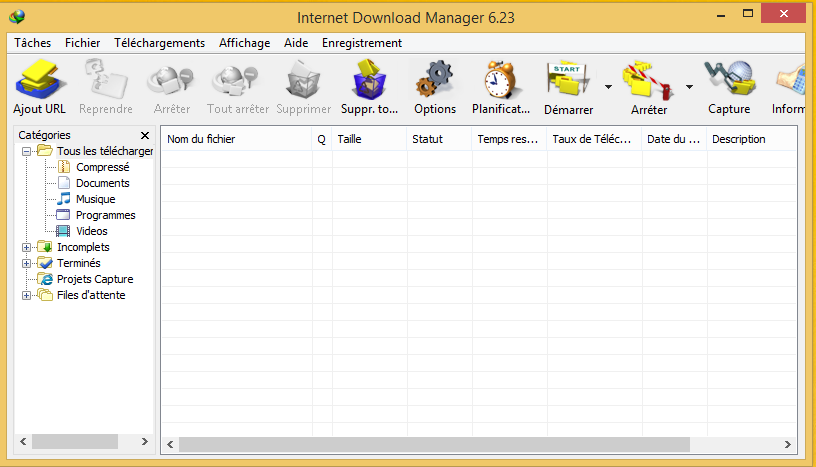Sort by Statut column header

[440, 139]
